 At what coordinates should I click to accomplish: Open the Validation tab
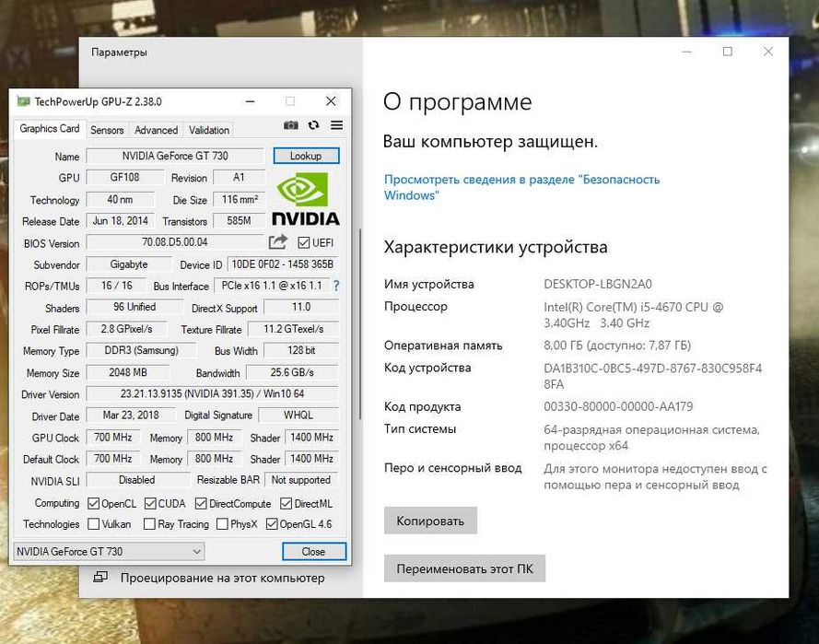click(209, 130)
